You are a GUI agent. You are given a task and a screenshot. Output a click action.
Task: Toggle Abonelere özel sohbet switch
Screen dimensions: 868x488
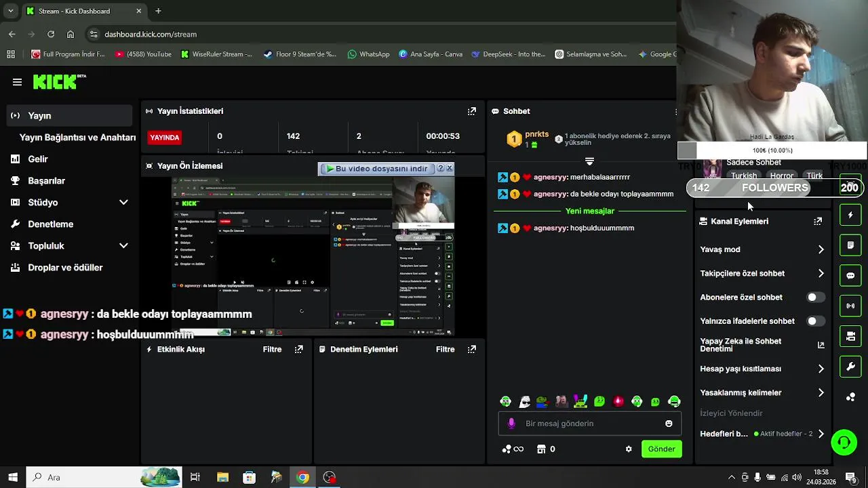coord(816,298)
